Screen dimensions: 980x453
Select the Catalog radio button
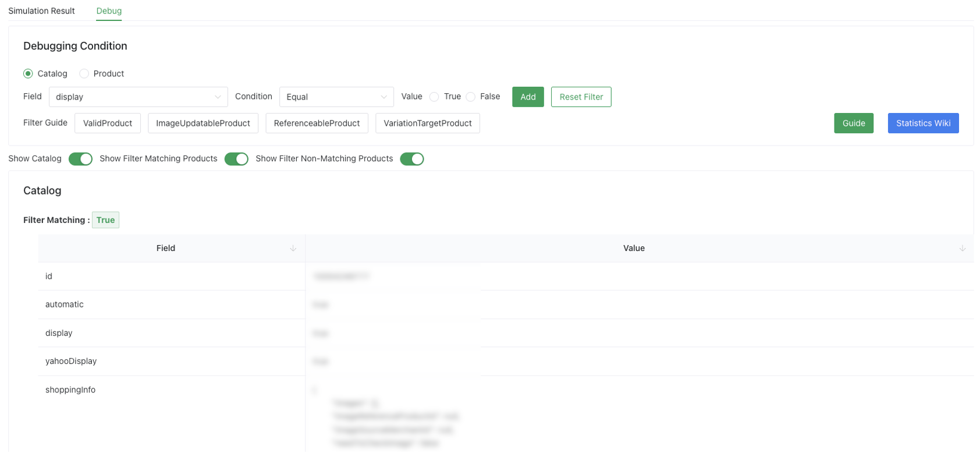pos(28,74)
